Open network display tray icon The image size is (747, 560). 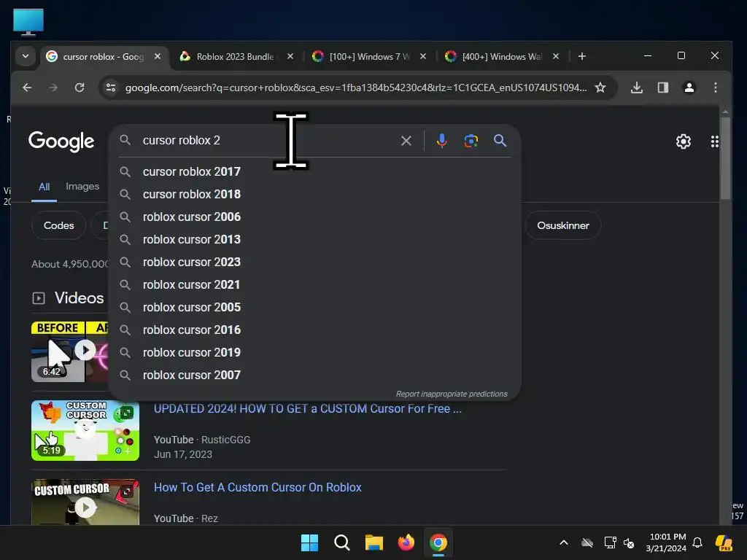click(x=611, y=542)
